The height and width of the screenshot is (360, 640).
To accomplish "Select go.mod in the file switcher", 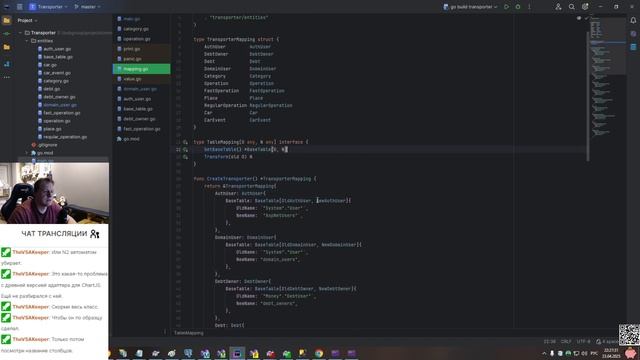I will coord(142,139).
